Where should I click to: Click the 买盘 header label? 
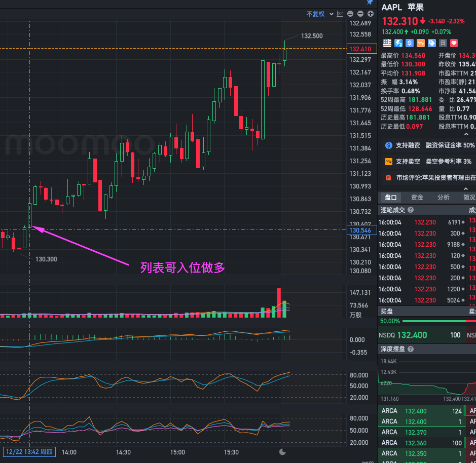[x=386, y=312]
